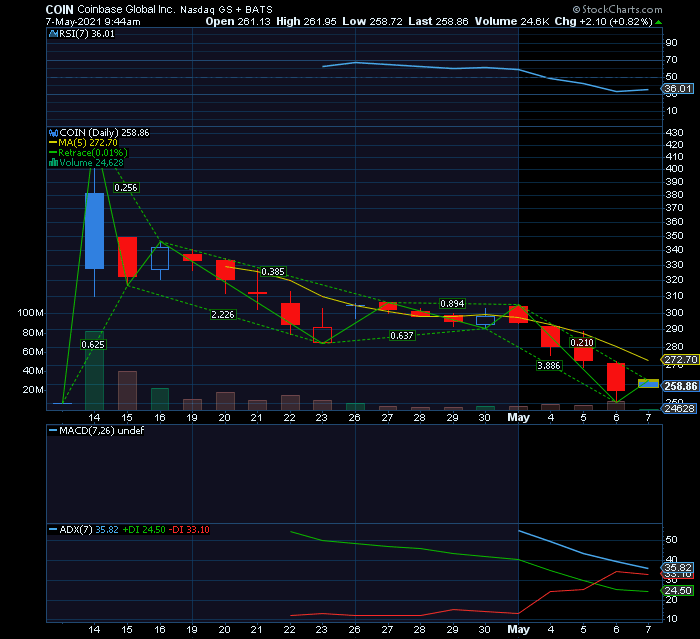Screen dimensions: 700x639
Task: Click the +DI 24.50 legend value
Action: [x=144, y=530]
